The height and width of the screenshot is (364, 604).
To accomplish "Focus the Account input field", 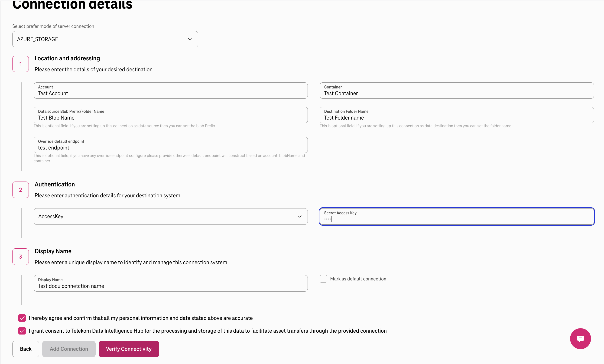I will [x=171, y=91].
